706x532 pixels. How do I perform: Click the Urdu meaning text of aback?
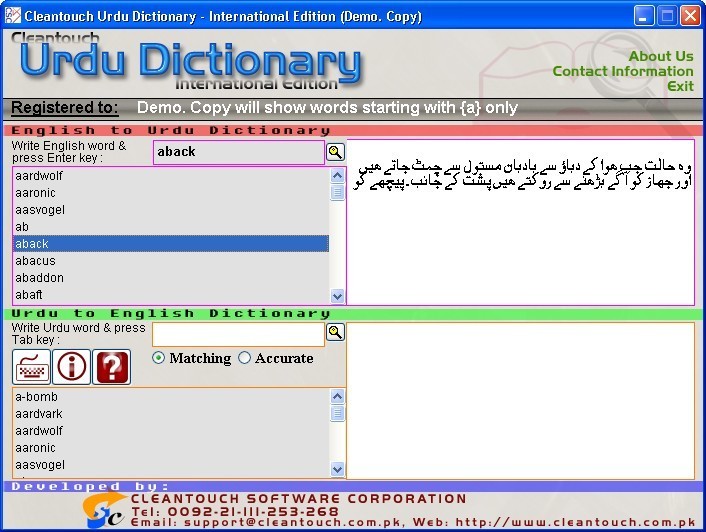(522, 175)
